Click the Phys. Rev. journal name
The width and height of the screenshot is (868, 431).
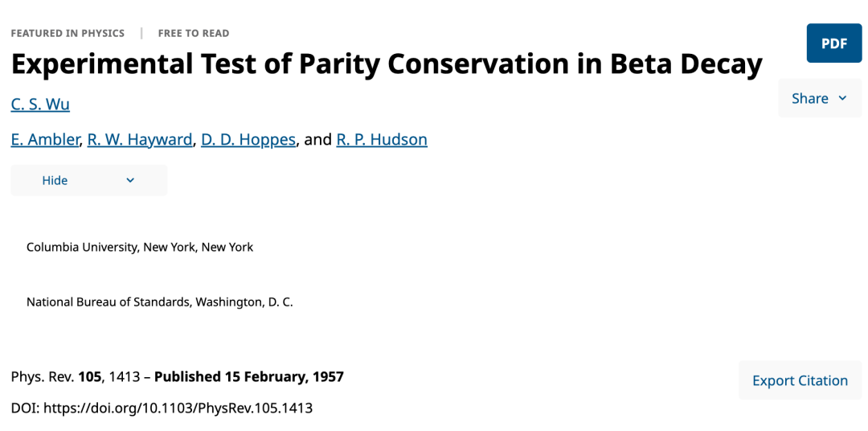[x=43, y=376]
